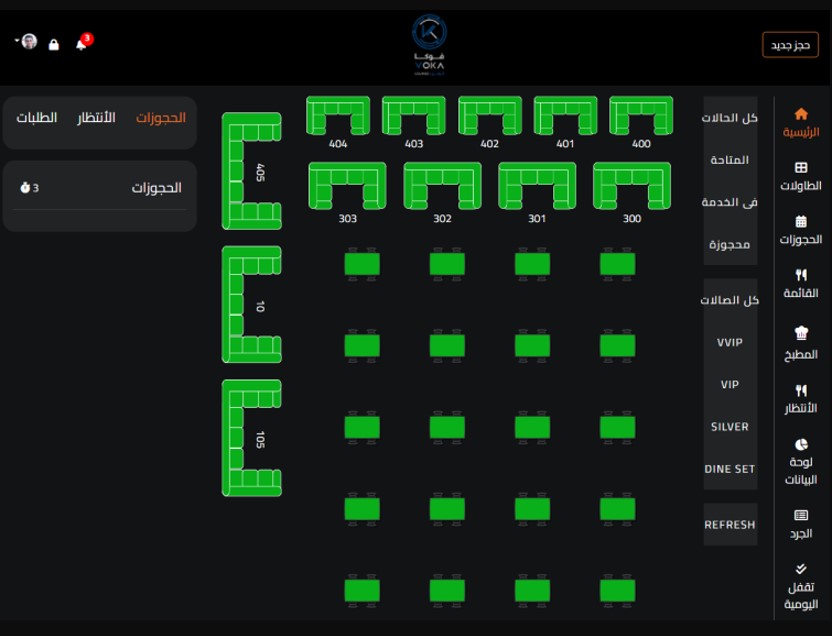Open the Tables (الطاولات) sidebar icon

[801, 168]
